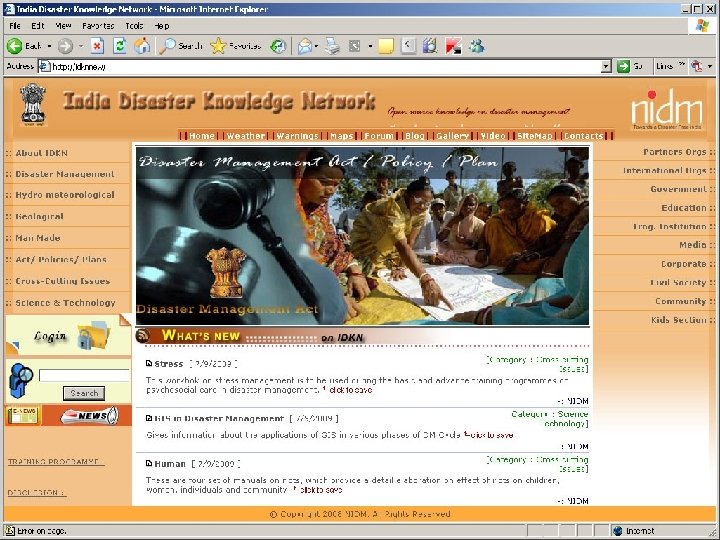Click the search figure magnifier icon
The height and width of the screenshot is (540, 720).
pos(21,380)
